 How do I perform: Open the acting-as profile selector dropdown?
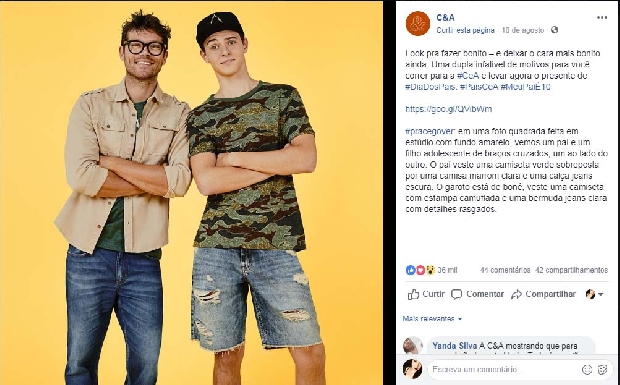coord(594,294)
